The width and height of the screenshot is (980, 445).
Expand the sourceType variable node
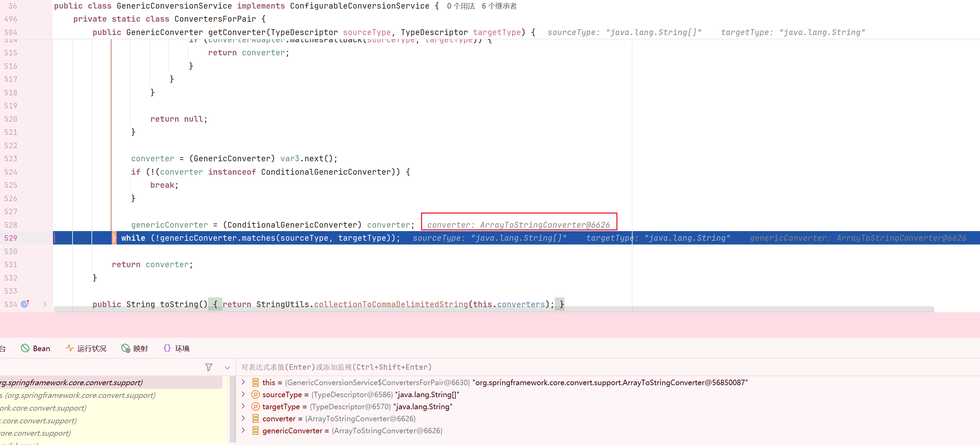[244, 394]
